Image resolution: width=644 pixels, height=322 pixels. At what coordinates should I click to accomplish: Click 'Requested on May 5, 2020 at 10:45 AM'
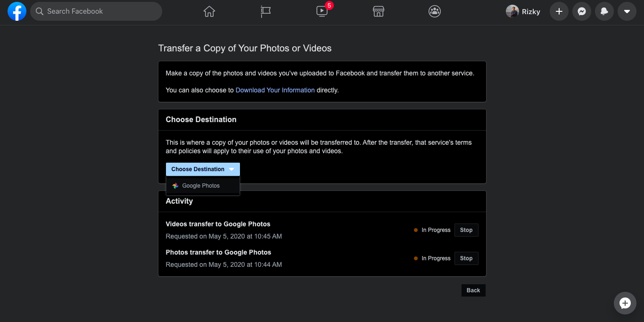224,236
